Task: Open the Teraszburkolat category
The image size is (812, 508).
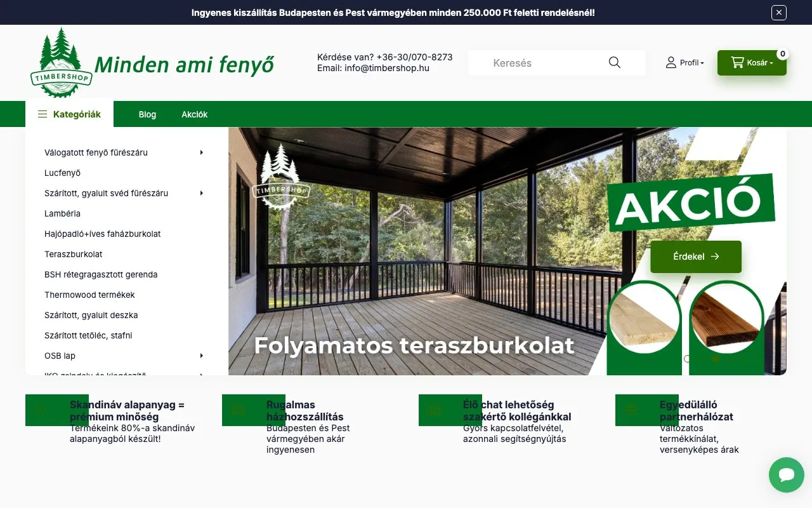Action: pos(74,254)
